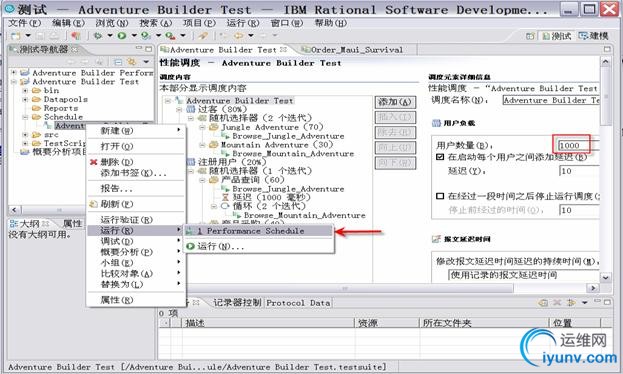
Task: Close the Adventure Builder Test editor tab
Action: tap(283, 49)
